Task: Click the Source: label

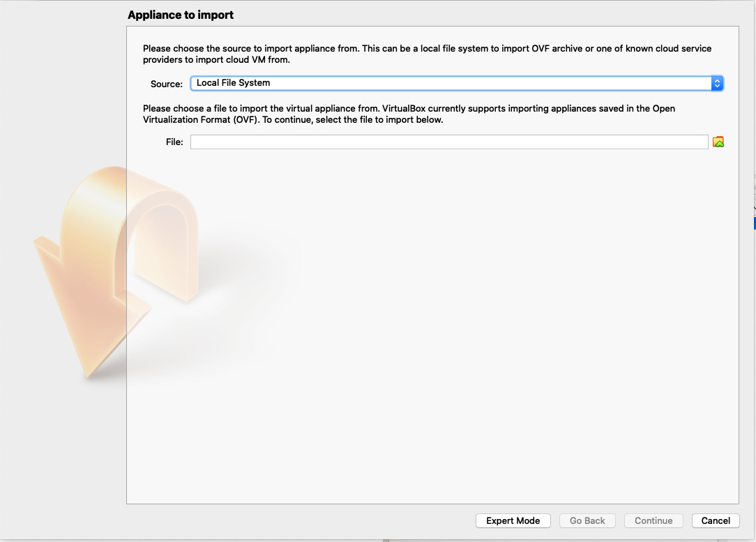Action: pyautogui.click(x=167, y=84)
